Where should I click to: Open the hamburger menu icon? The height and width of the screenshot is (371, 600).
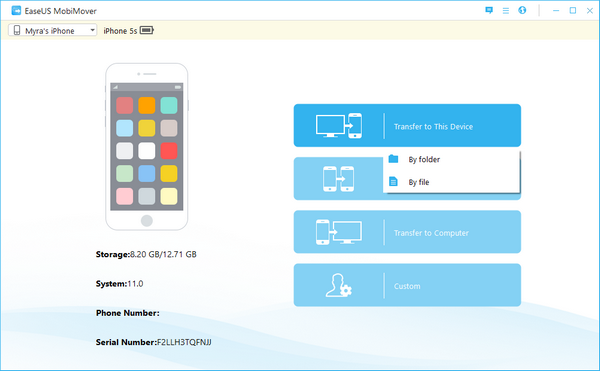point(505,11)
